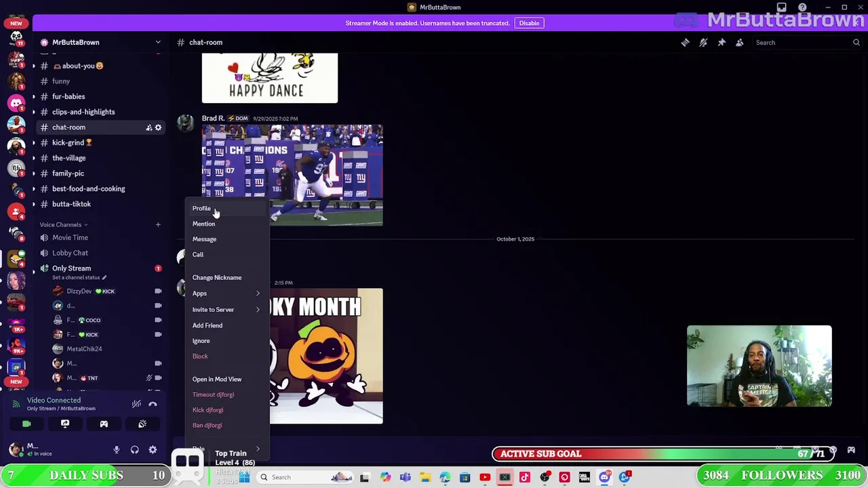Image resolution: width=868 pixels, height=488 pixels.
Task: Open the butta-tiktok channel
Action: (x=100, y=204)
